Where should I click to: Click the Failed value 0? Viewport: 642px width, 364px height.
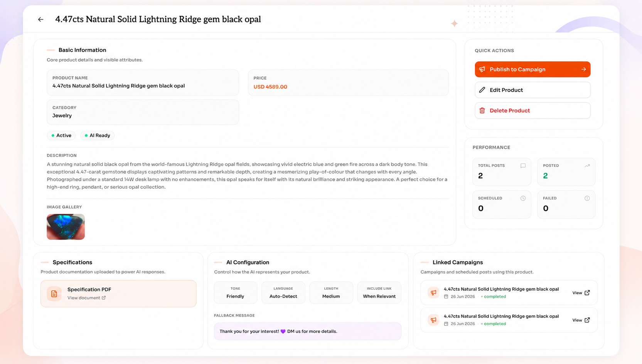tap(546, 209)
